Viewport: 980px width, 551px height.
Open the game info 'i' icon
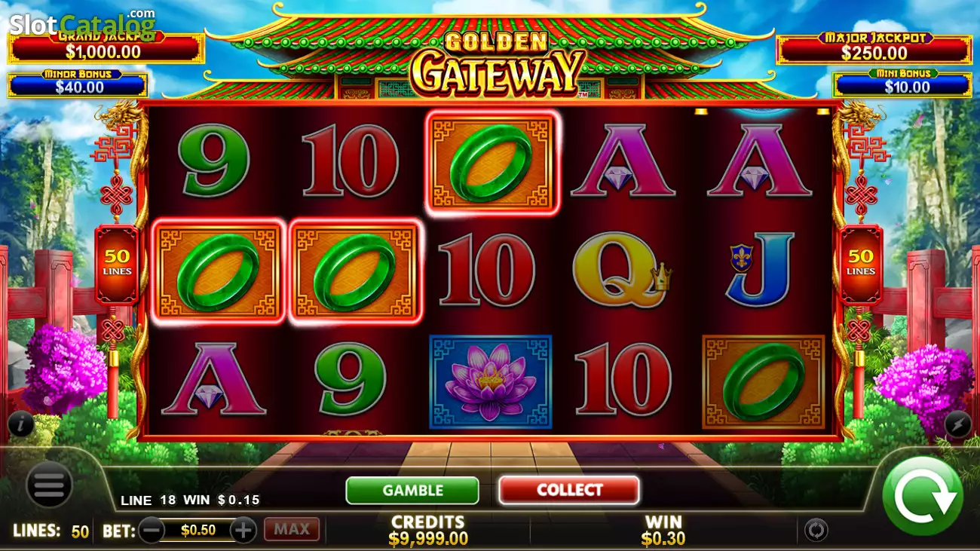(20, 425)
